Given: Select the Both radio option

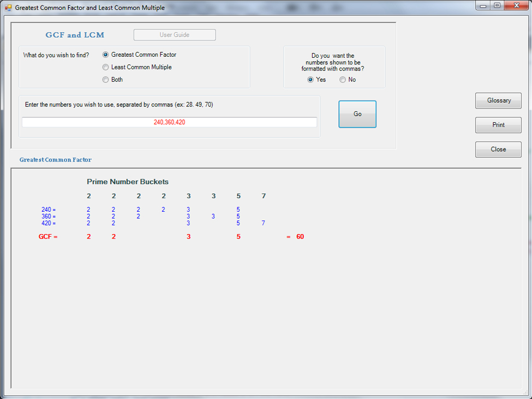Looking at the screenshot, I should click(106, 80).
